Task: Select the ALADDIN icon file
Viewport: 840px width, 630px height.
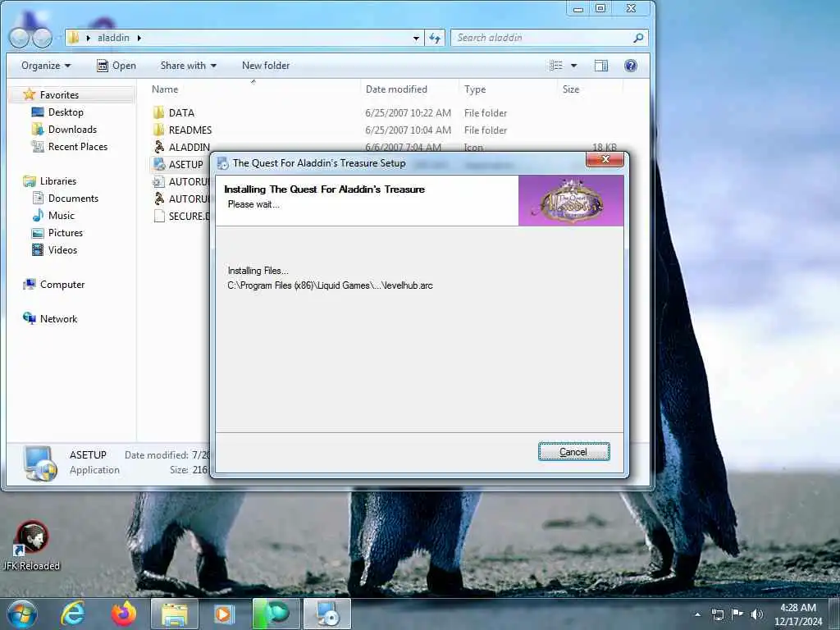Action: (189, 148)
